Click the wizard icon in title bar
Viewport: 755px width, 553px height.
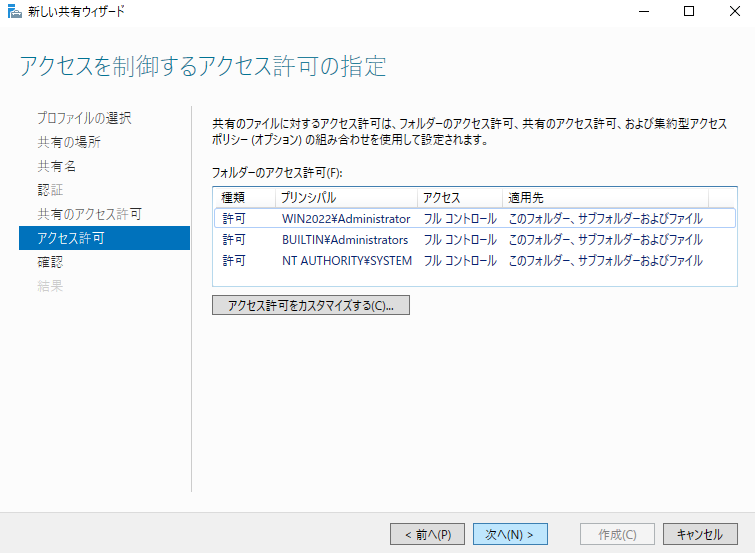tap(12, 12)
